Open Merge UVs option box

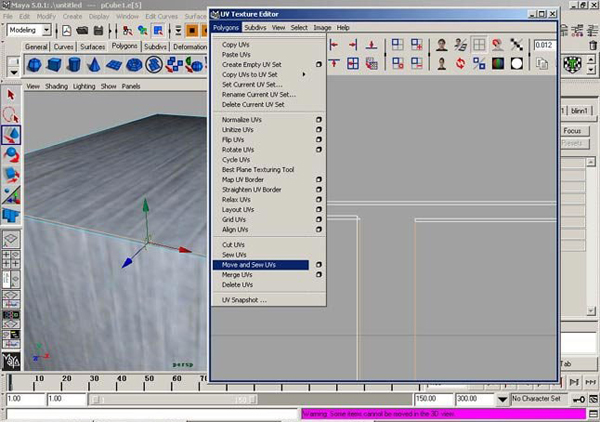click(318, 275)
